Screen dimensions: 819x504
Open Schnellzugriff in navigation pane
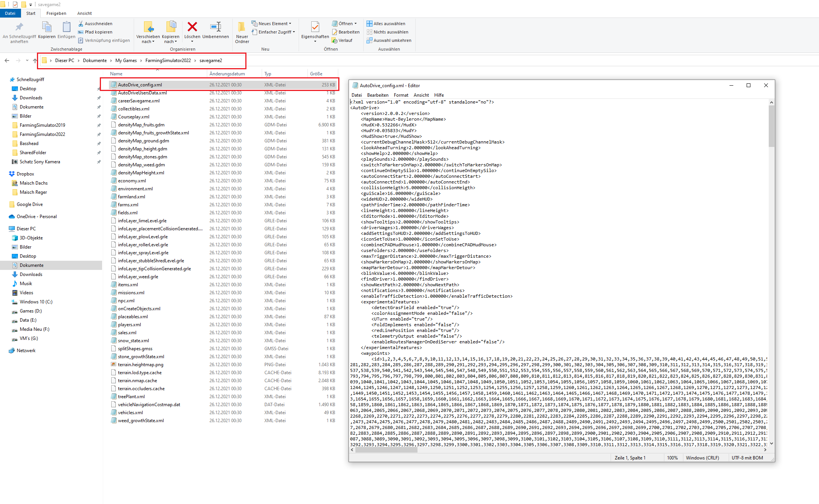[x=30, y=80]
